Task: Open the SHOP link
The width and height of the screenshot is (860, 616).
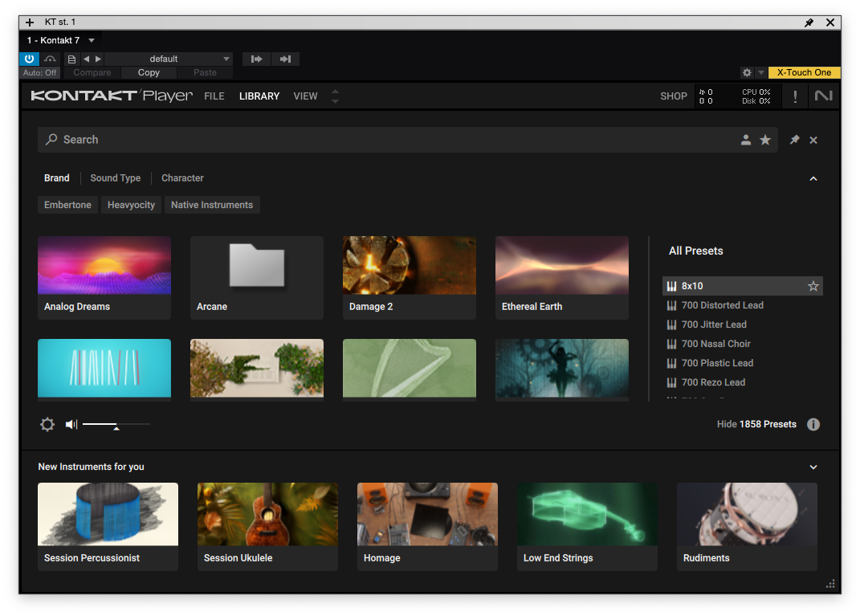Action: tap(674, 96)
